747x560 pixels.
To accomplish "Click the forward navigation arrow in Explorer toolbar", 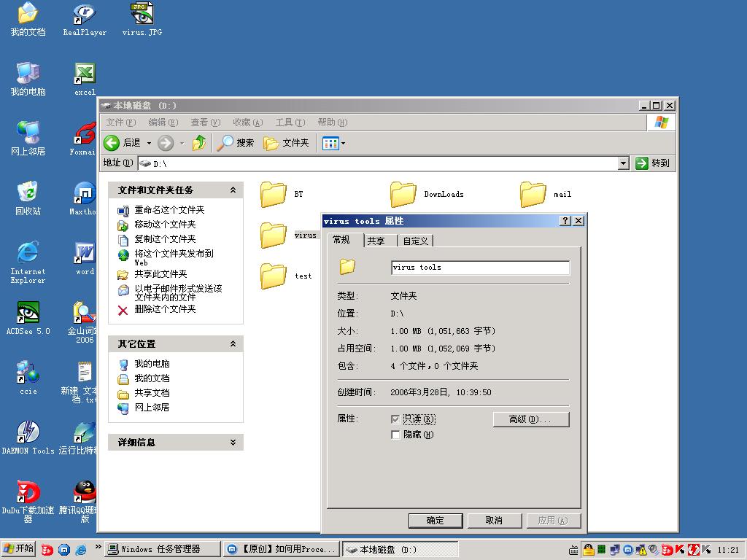I will click(166, 143).
